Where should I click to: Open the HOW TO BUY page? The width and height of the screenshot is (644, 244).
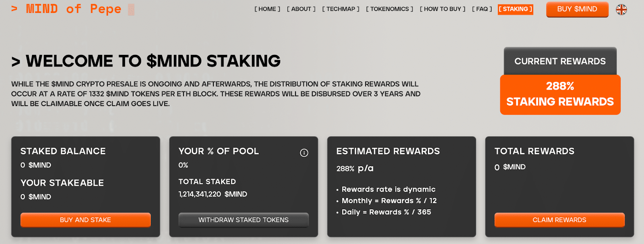click(442, 9)
